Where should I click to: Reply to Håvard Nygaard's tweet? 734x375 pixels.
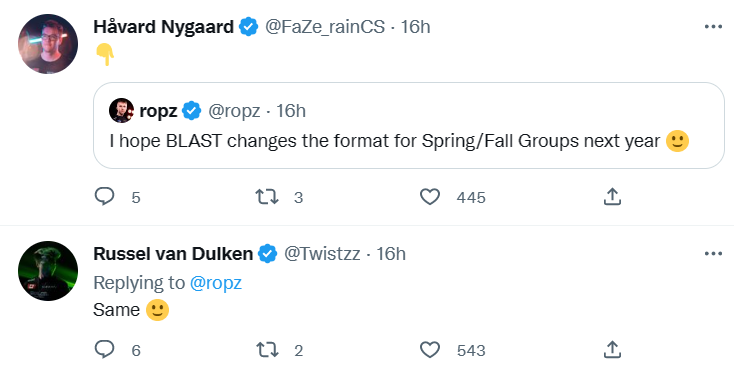[x=104, y=197]
